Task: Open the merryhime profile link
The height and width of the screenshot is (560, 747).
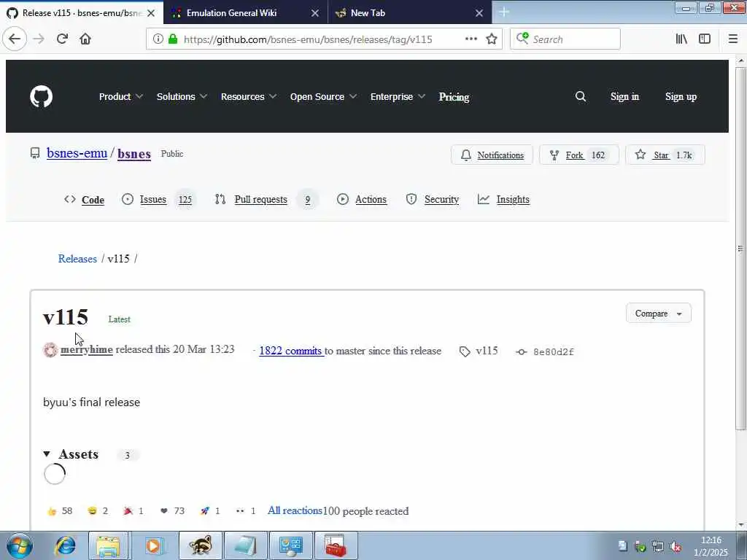Action: [x=87, y=349]
